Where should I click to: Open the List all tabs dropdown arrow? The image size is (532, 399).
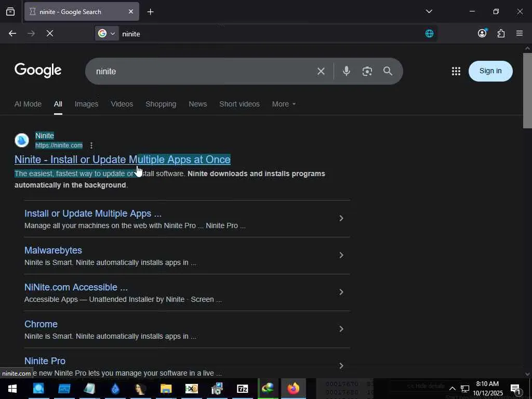(x=429, y=11)
